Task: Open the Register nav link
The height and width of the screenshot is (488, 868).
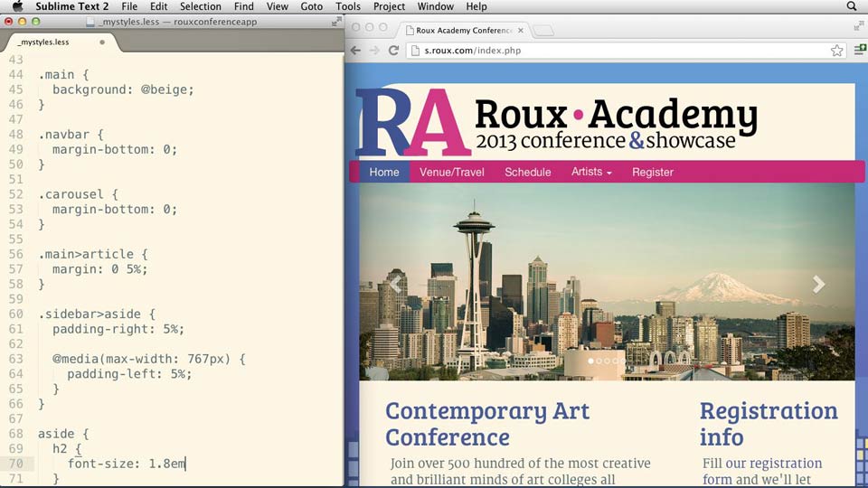Action: [653, 172]
